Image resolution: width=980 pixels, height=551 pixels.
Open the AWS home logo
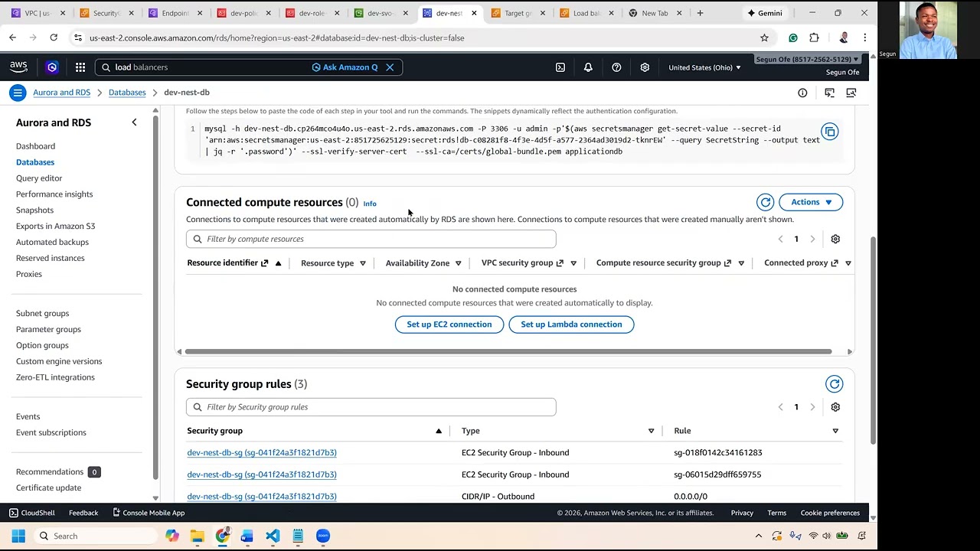pos(18,67)
